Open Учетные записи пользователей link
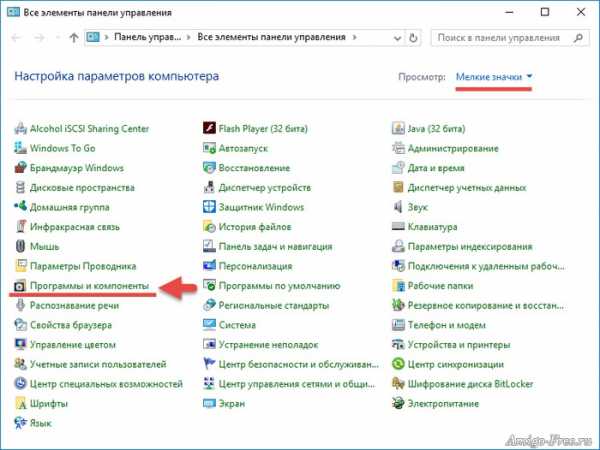This screenshot has width=600, height=450. (98, 364)
